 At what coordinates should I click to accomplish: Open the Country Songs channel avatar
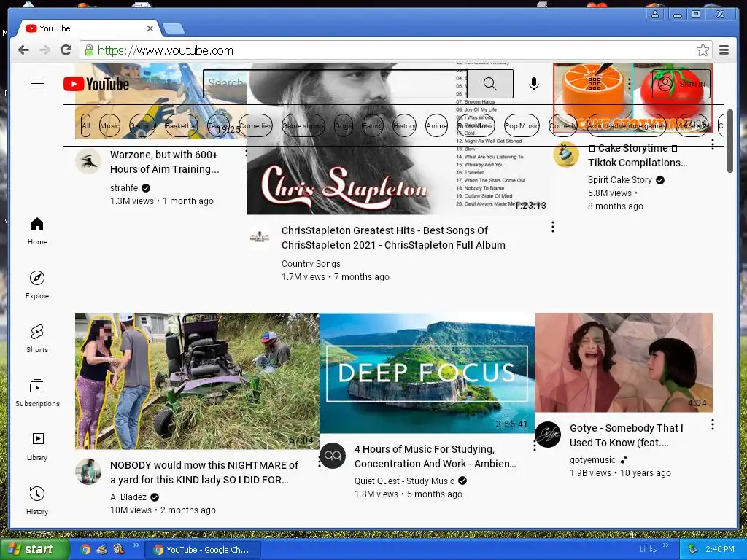[x=260, y=237]
